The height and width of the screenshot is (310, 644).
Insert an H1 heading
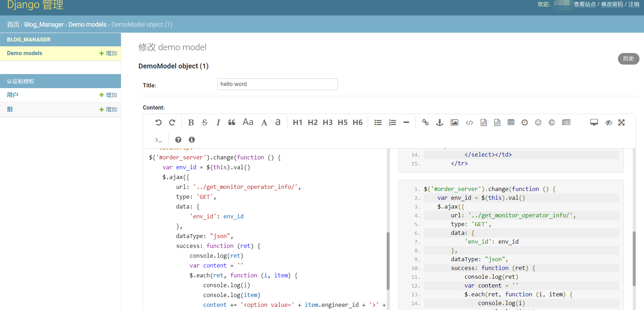pos(297,123)
